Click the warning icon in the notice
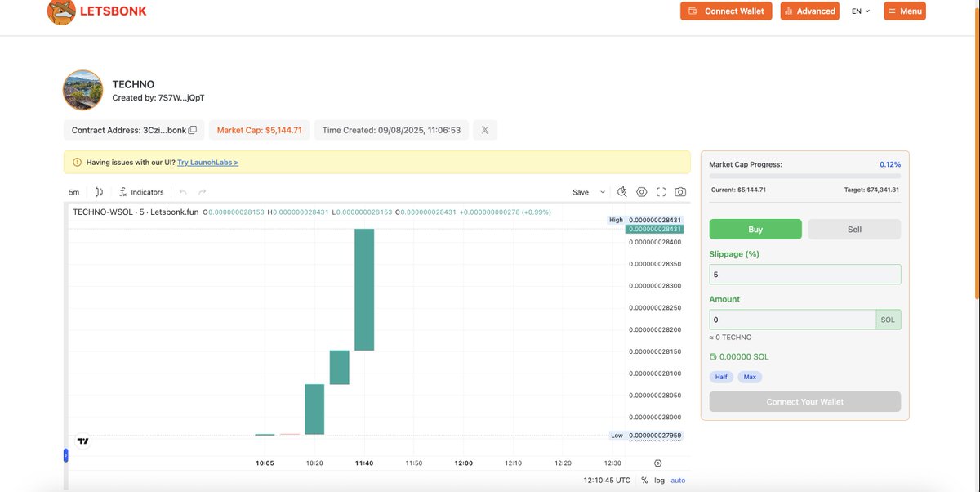980x492 pixels. click(x=77, y=163)
